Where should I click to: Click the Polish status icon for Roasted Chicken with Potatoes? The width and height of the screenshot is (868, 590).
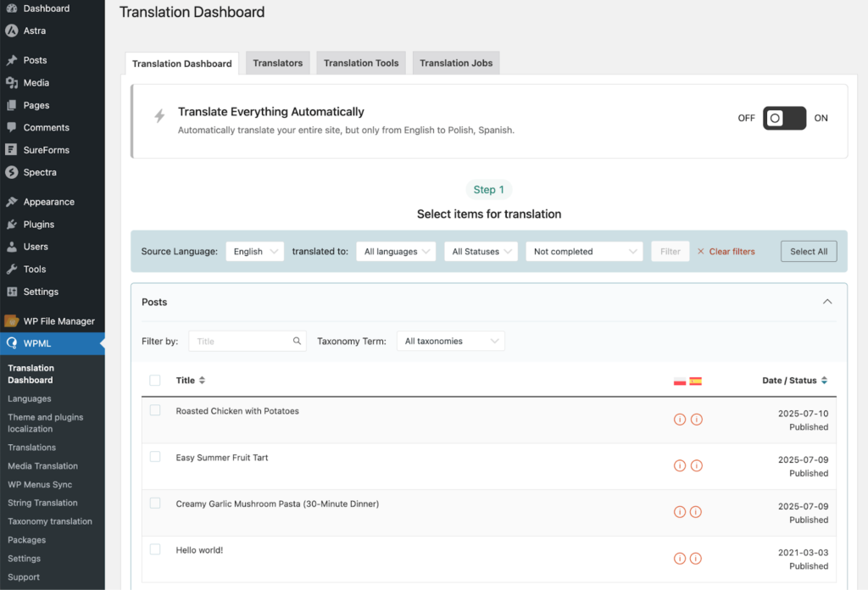[x=679, y=420]
